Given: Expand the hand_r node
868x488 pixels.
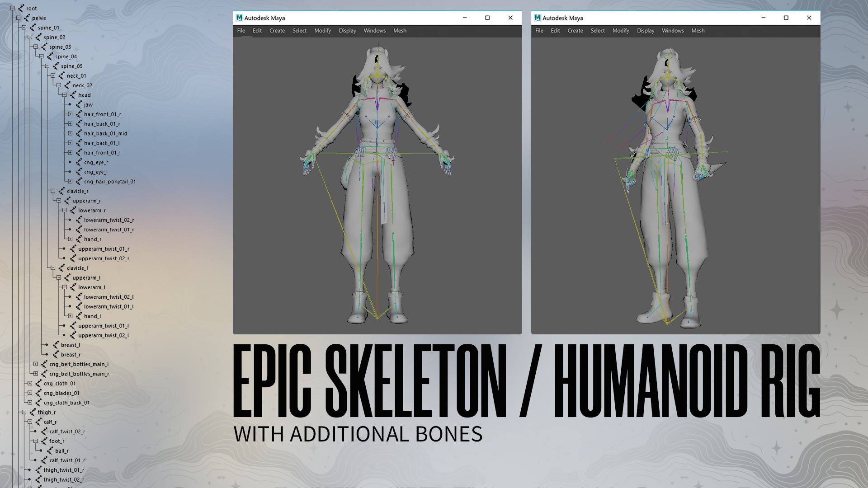Looking at the screenshot, I should click(70, 239).
